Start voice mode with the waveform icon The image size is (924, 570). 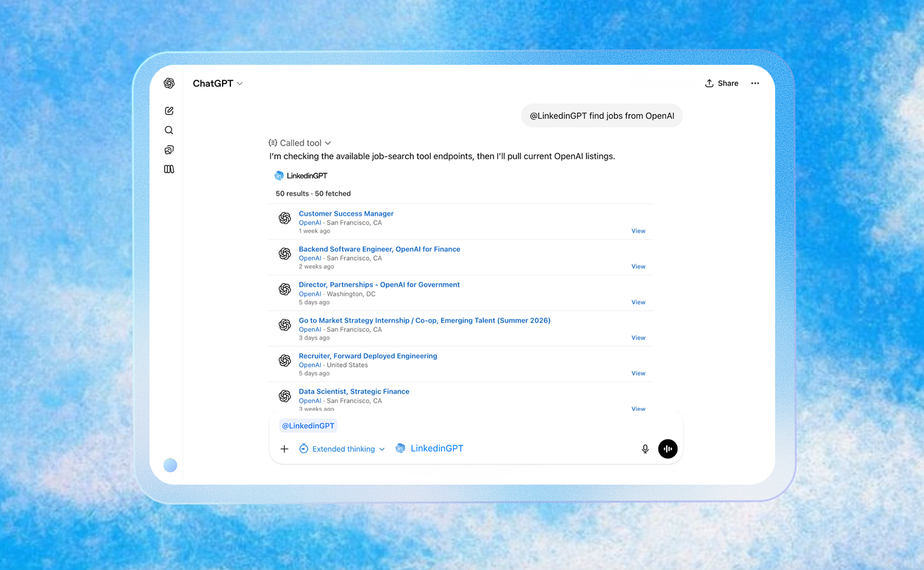pyautogui.click(x=667, y=449)
